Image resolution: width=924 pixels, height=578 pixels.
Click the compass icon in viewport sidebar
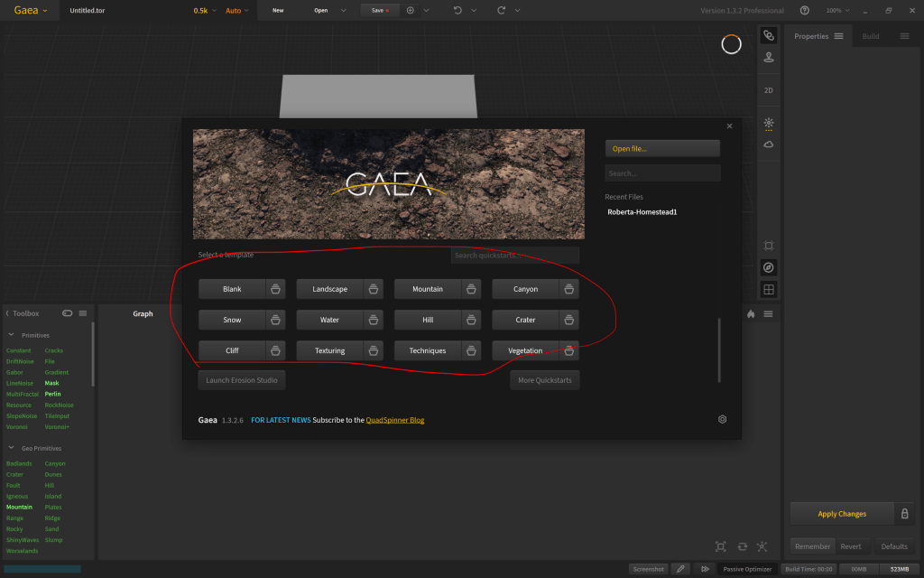[769, 267]
